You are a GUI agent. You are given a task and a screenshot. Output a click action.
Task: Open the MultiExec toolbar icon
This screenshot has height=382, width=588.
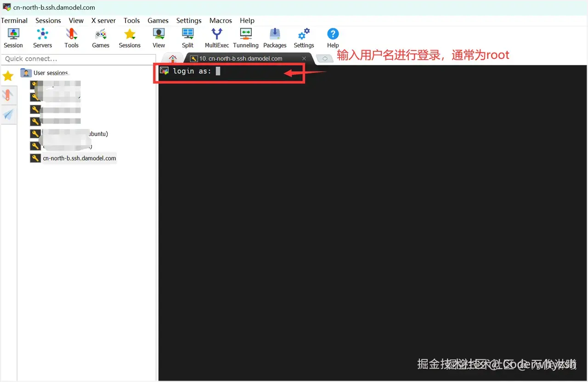(x=217, y=38)
